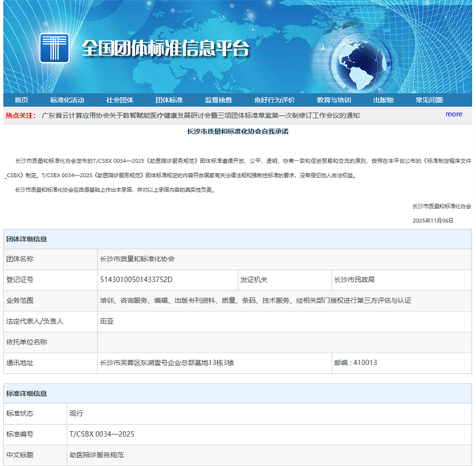
Task: Open the 标准化活动 menu item
Action: tap(67, 100)
